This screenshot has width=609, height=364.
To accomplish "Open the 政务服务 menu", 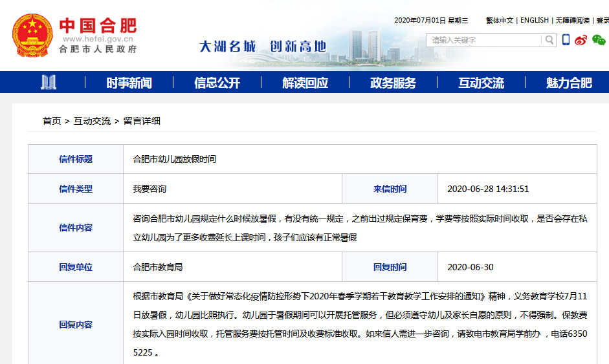I will coord(393,83).
